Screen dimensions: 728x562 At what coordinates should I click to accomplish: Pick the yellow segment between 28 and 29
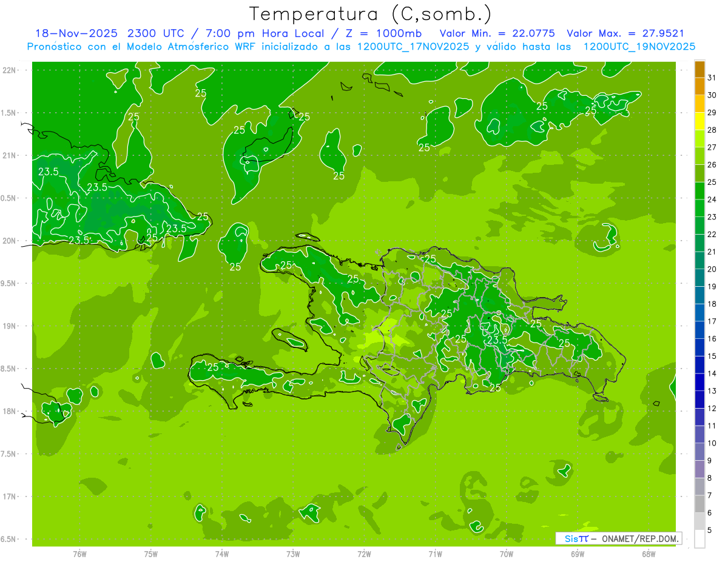699,121
